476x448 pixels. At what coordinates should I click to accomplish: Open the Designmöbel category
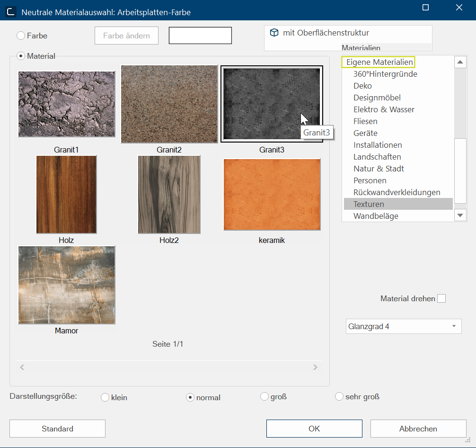377,98
